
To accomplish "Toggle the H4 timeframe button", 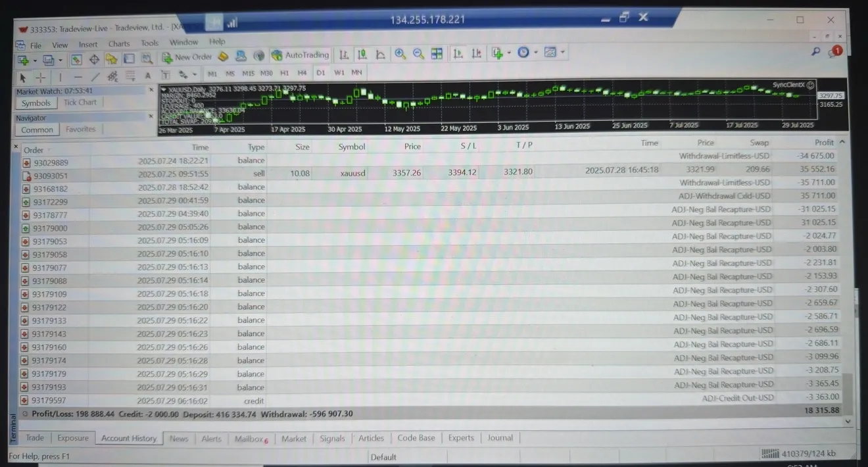I will click(302, 73).
